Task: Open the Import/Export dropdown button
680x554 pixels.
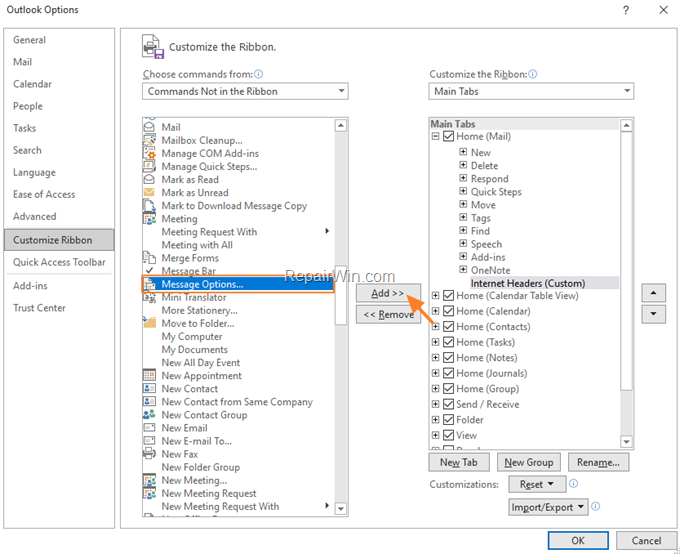Action: click(x=548, y=507)
